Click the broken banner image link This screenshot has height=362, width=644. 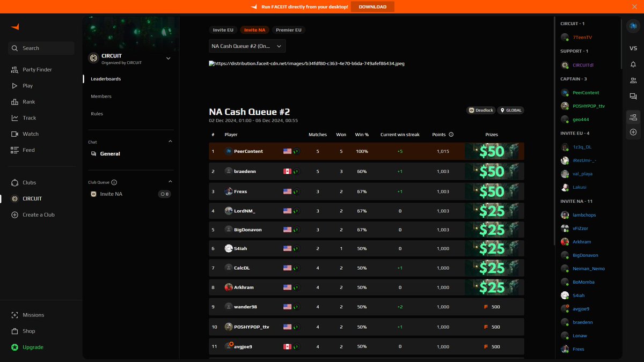306,63
